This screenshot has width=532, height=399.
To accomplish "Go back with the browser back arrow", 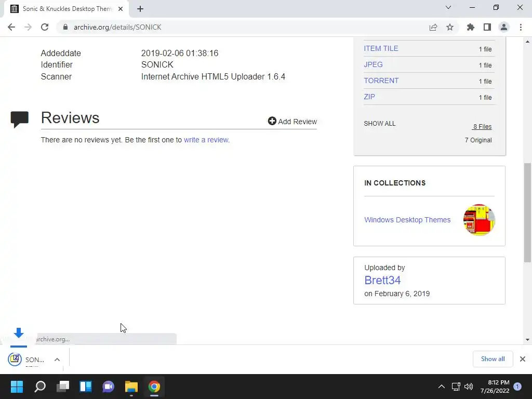I will pyautogui.click(x=11, y=27).
